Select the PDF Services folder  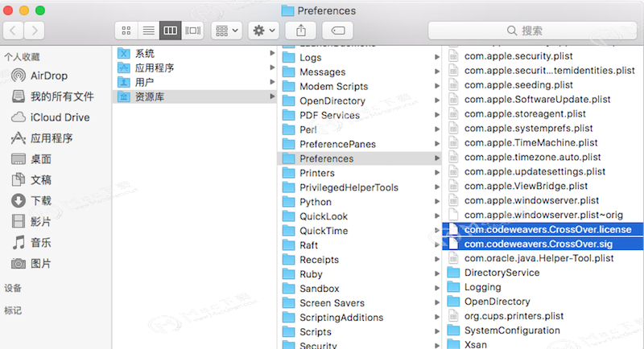[361, 115]
